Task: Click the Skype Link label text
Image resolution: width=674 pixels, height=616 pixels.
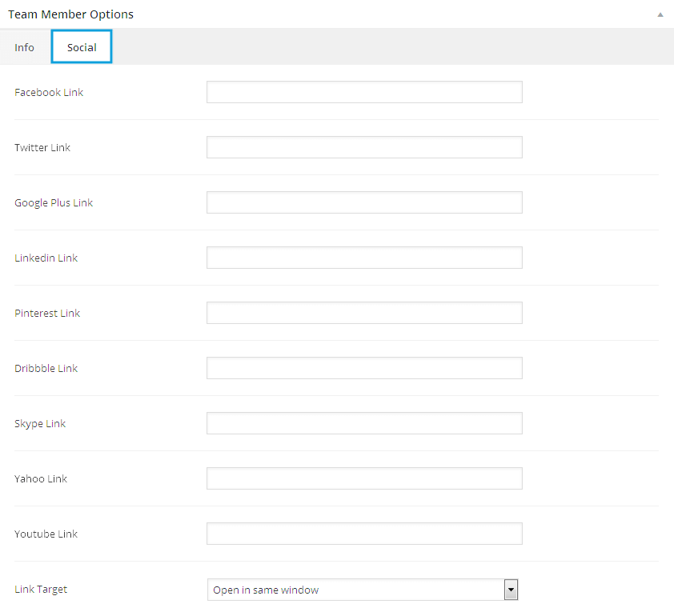Action: coord(40,423)
